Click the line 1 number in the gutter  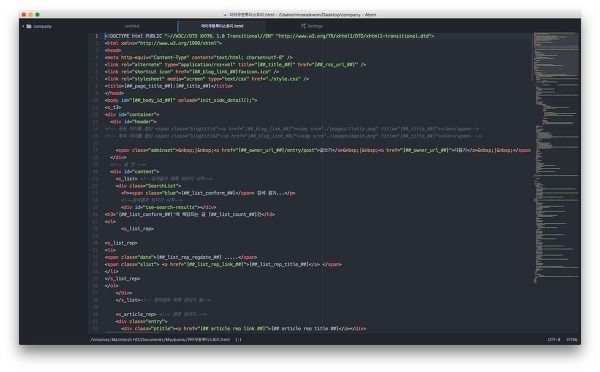[x=96, y=36]
